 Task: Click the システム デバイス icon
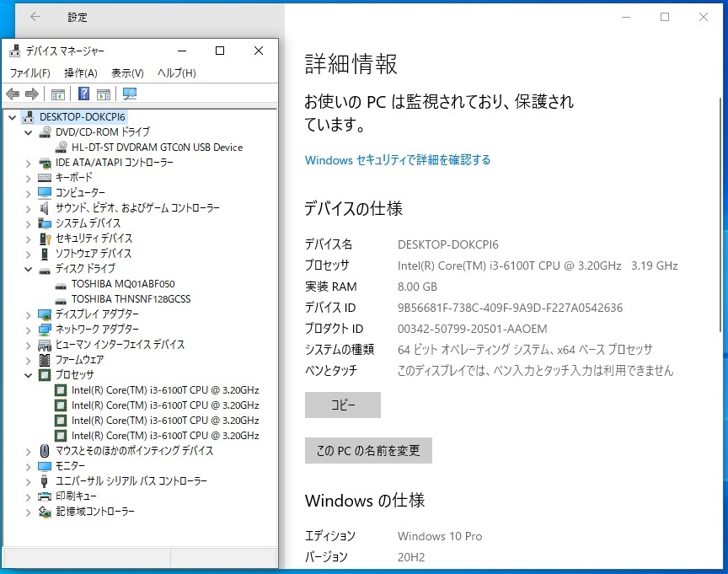45,223
